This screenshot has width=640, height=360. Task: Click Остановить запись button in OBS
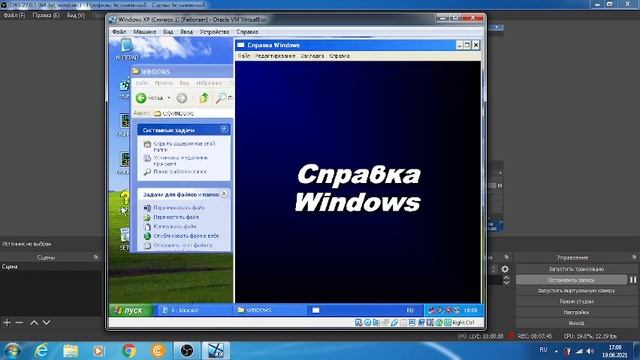point(571,280)
